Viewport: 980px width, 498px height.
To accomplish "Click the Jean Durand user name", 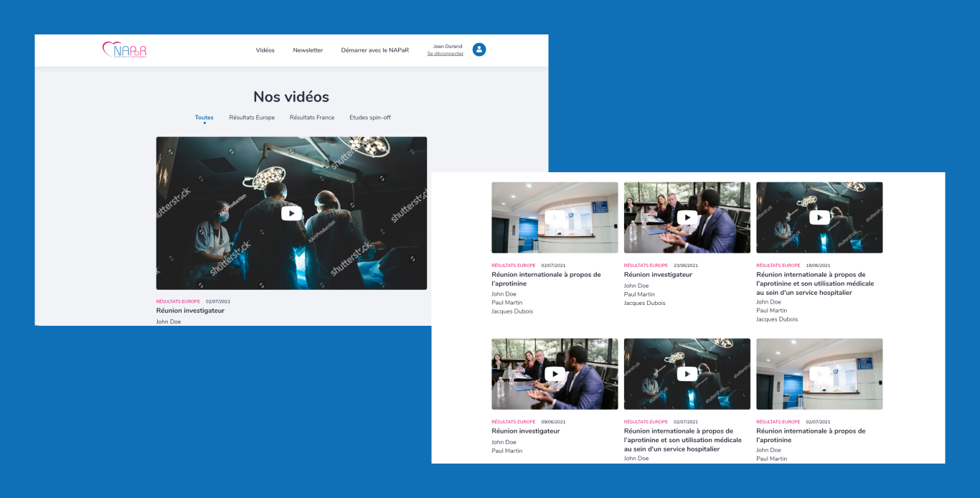I will point(448,46).
